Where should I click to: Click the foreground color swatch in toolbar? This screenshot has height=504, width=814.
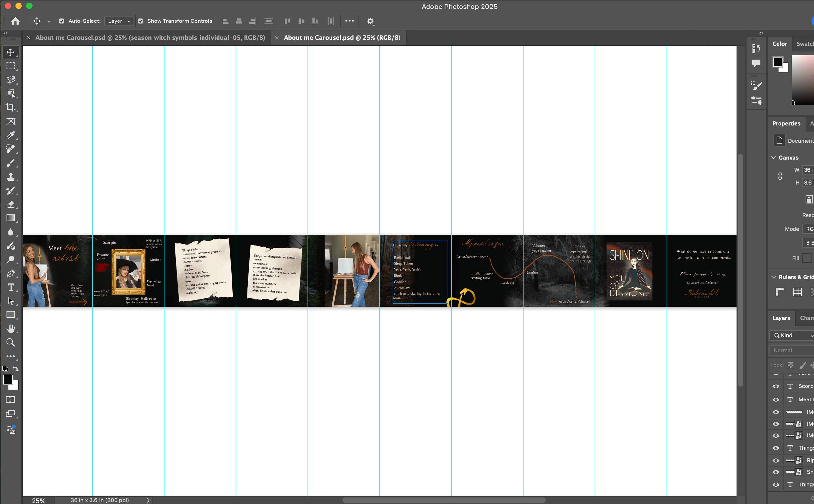(x=8, y=379)
